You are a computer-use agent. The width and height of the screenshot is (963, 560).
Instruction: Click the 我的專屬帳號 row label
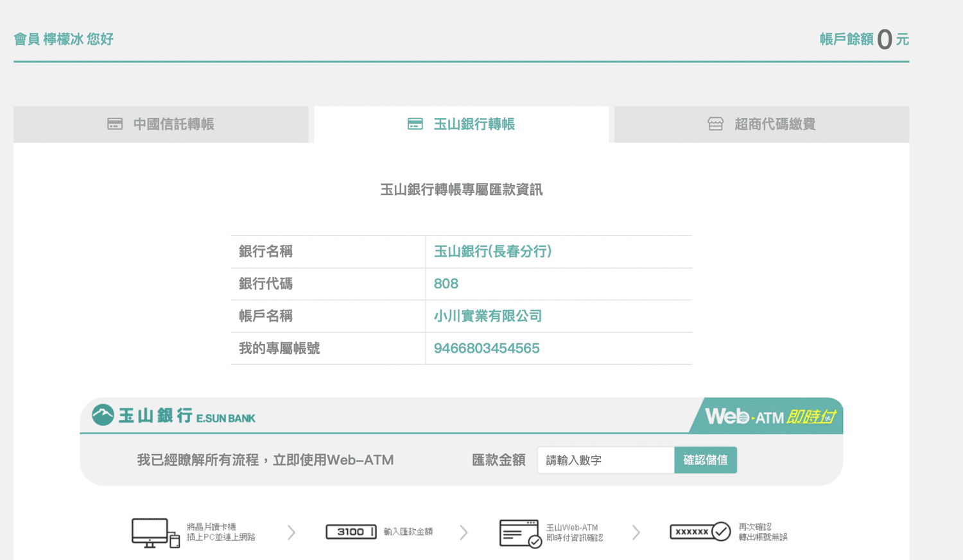click(279, 348)
